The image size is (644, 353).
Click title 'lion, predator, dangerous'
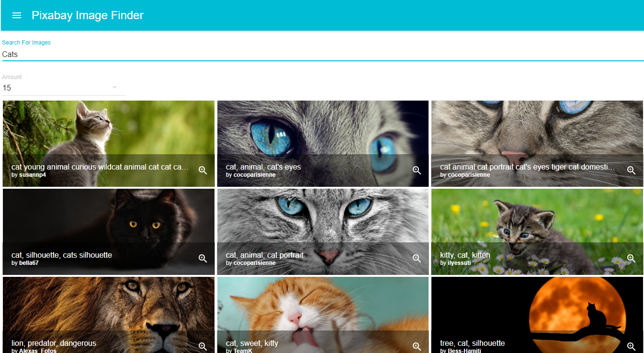tap(54, 343)
